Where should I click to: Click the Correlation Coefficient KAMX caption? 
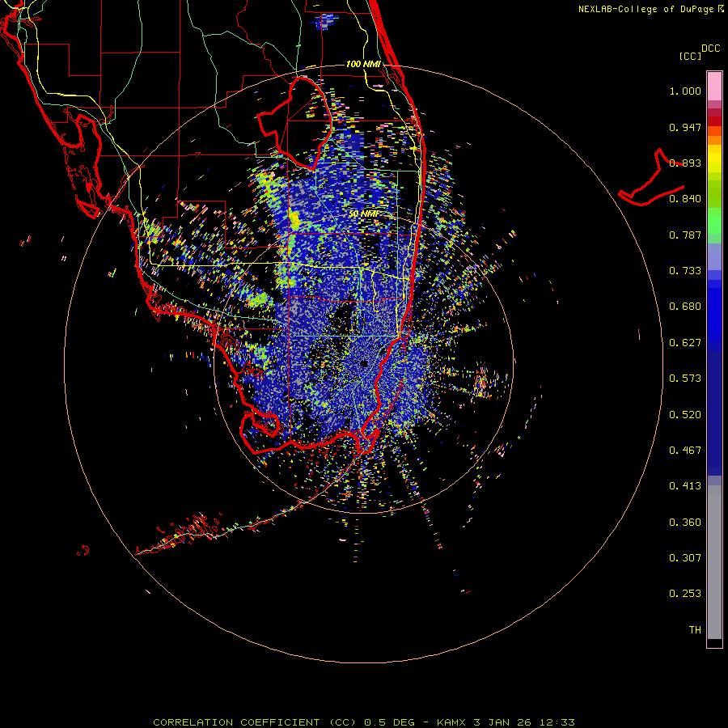[x=364, y=722]
